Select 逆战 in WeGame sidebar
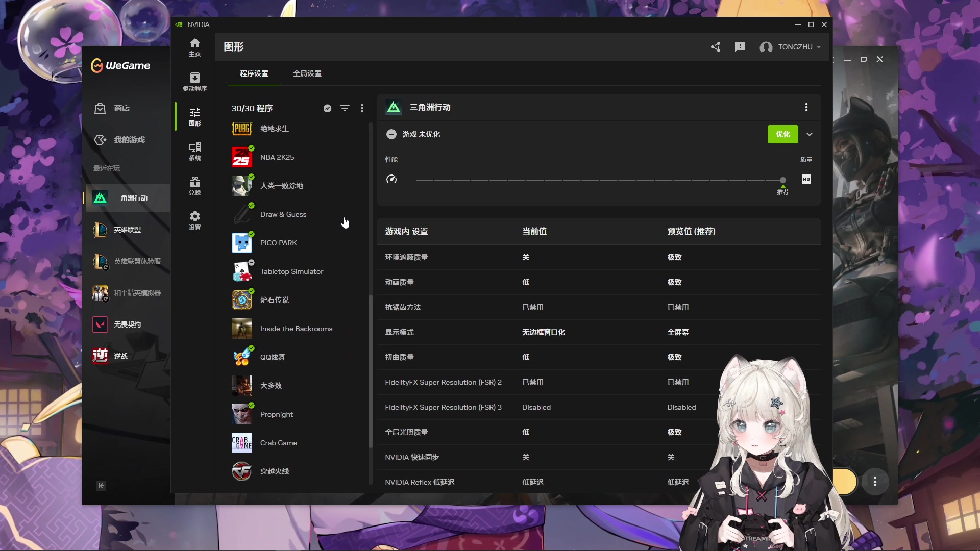Viewport: 980px width, 551px height. (x=128, y=356)
